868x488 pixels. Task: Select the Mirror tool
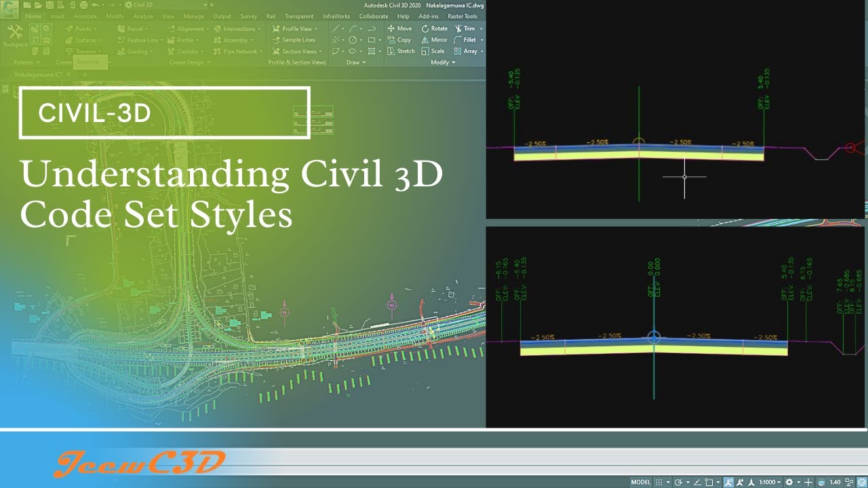click(434, 40)
